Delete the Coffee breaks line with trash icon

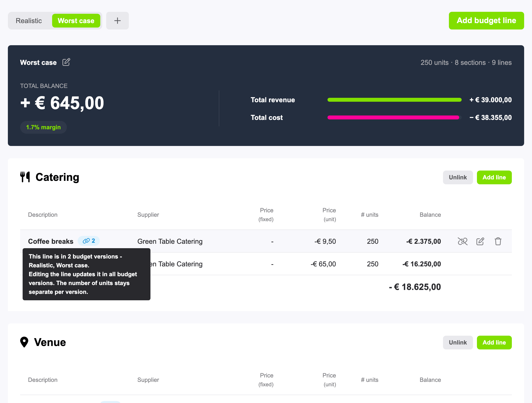[498, 241]
